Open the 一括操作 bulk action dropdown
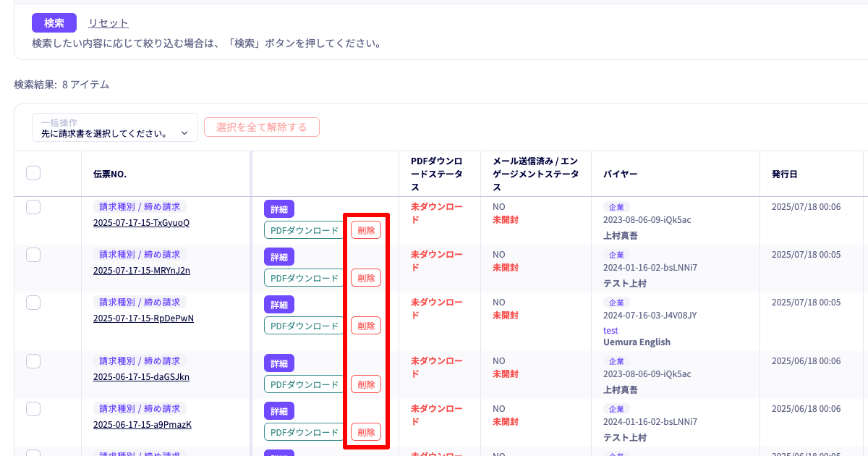 click(x=115, y=127)
